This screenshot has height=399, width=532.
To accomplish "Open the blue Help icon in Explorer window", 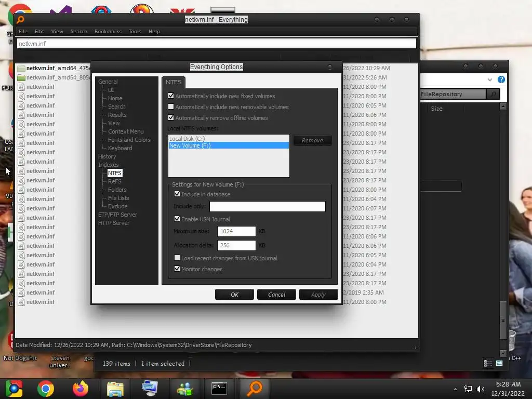I will pos(501,79).
